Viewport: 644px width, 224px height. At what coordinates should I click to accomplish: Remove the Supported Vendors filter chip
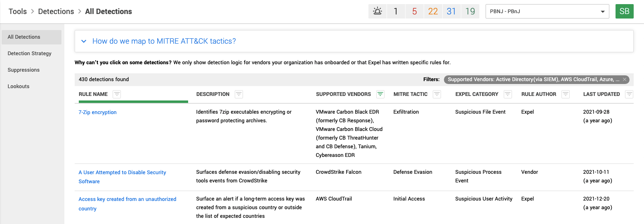click(625, 79)
